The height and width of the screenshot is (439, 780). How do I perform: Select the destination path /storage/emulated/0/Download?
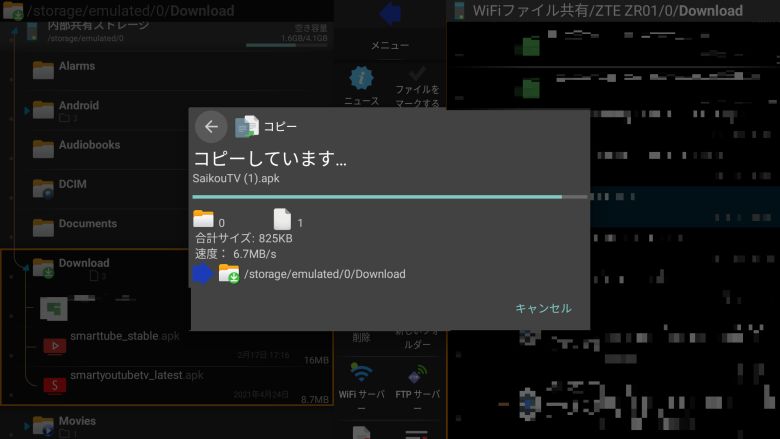tap(325, 274)
